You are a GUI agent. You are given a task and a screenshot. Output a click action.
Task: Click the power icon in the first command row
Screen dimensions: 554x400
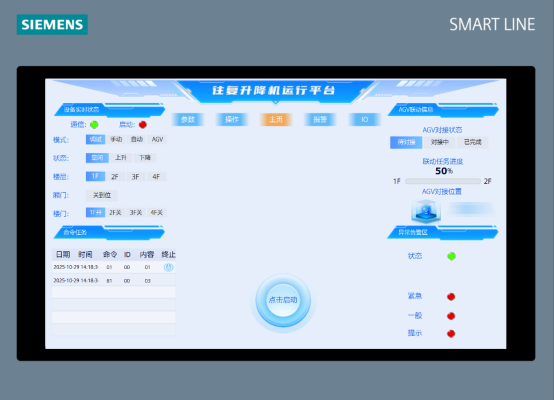tap(169, 267)
